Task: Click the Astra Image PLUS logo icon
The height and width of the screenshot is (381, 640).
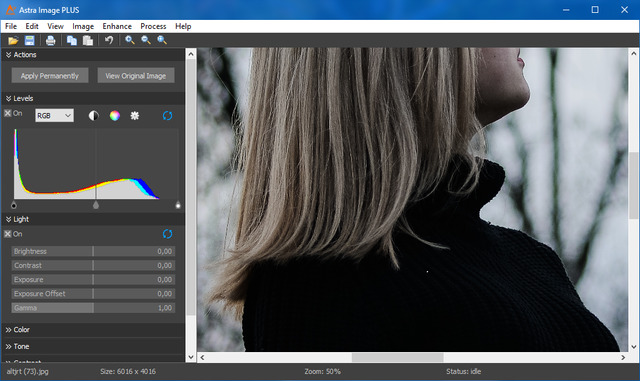Action: tap(11, 10)
